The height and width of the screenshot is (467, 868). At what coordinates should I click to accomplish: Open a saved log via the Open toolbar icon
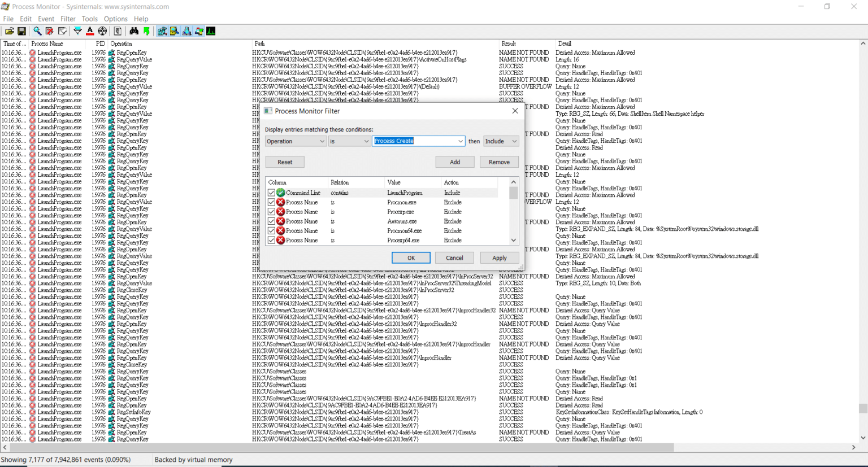(10, 31)
